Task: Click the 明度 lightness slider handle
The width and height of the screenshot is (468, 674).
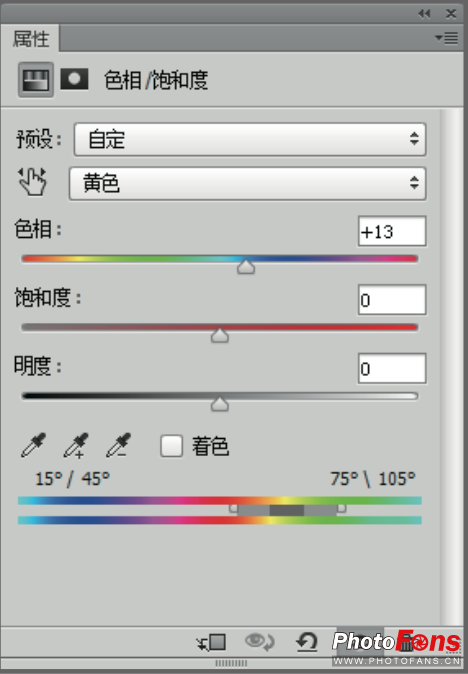Action: click(x=220, y=404)
